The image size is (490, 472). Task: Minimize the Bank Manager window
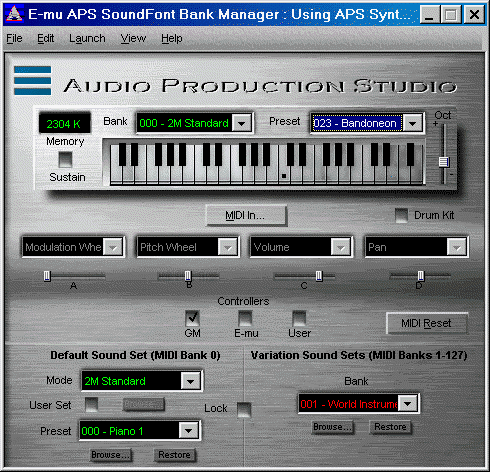430,15
